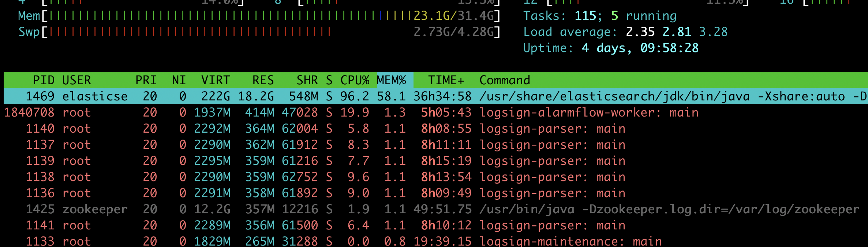Click the PRI column header
Screen dimensions: 868x247
[x=146, y=80]
